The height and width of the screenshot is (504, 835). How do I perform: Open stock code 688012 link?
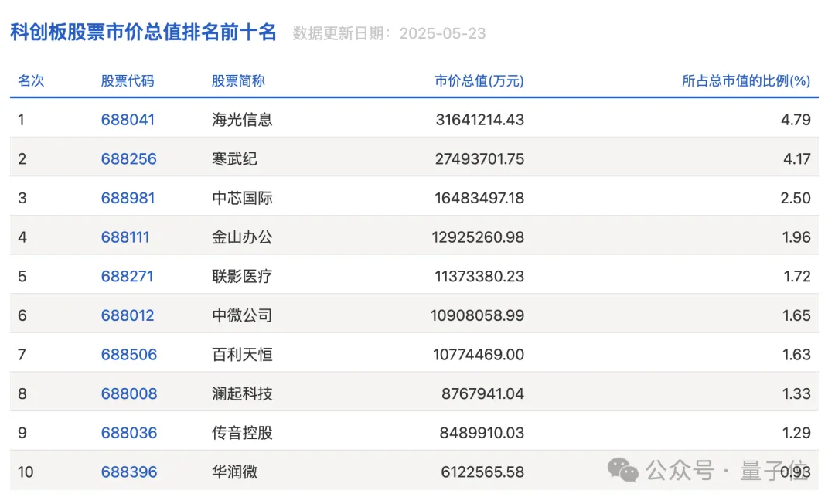(128, 315)
